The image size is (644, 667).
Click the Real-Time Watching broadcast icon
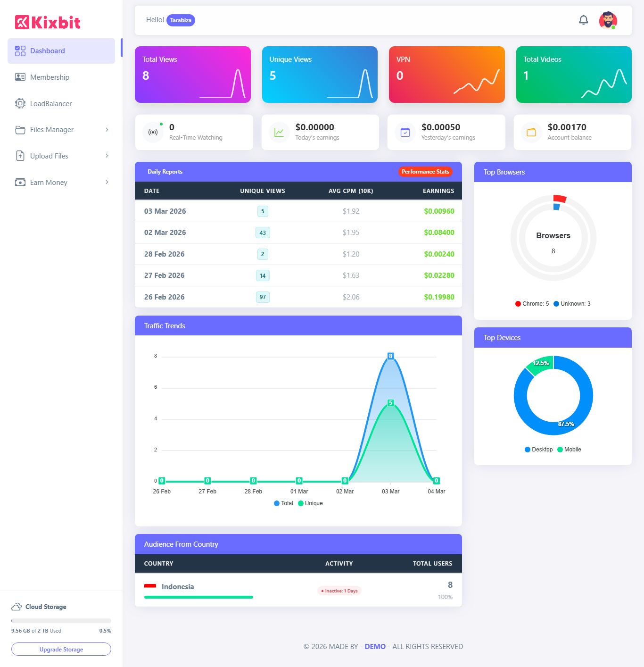pyautogui.click(x=153, y=133)
